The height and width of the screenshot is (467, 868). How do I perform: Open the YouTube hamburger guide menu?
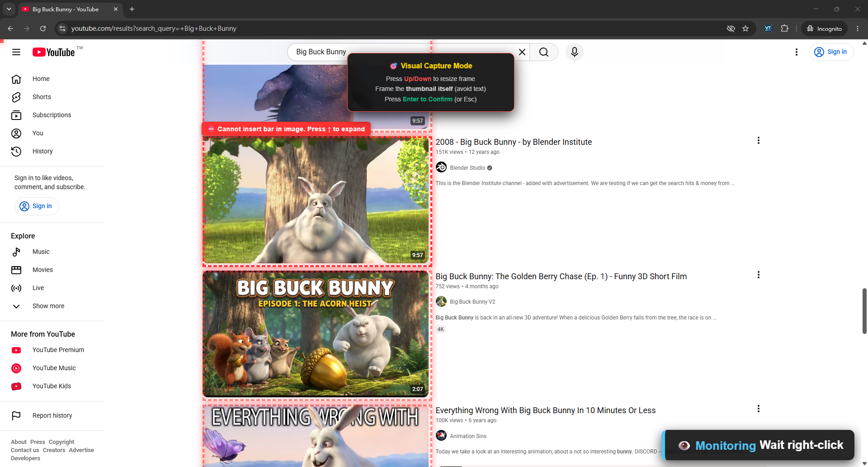coord(16,52)
